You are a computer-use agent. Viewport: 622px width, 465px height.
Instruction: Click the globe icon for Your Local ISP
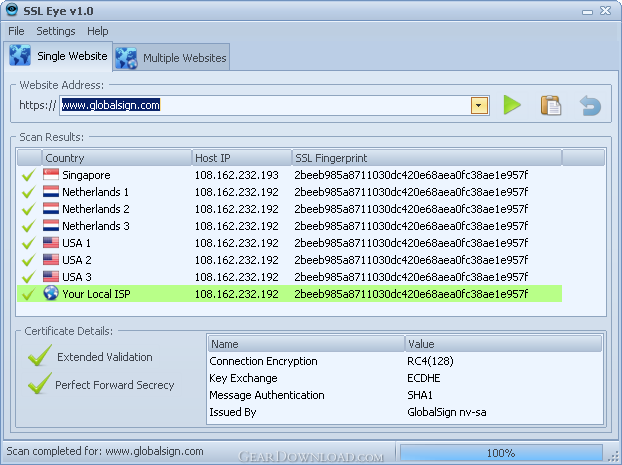[x=51, y=293]
